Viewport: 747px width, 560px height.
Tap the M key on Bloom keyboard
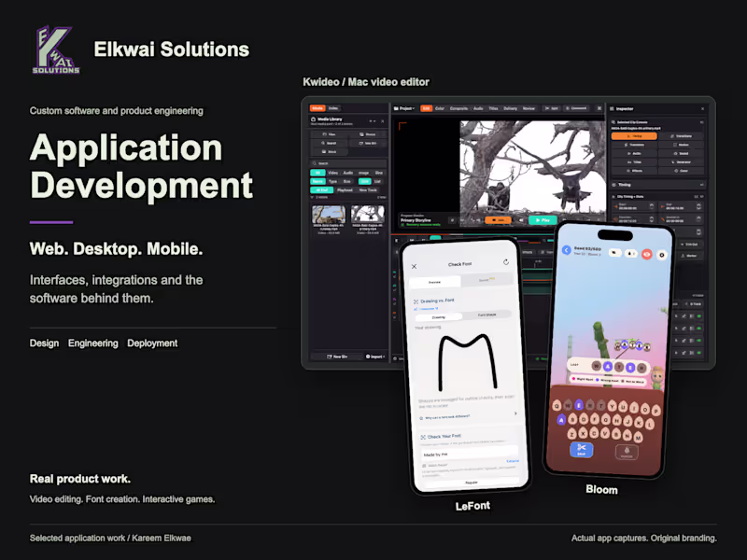coord(638,437)
